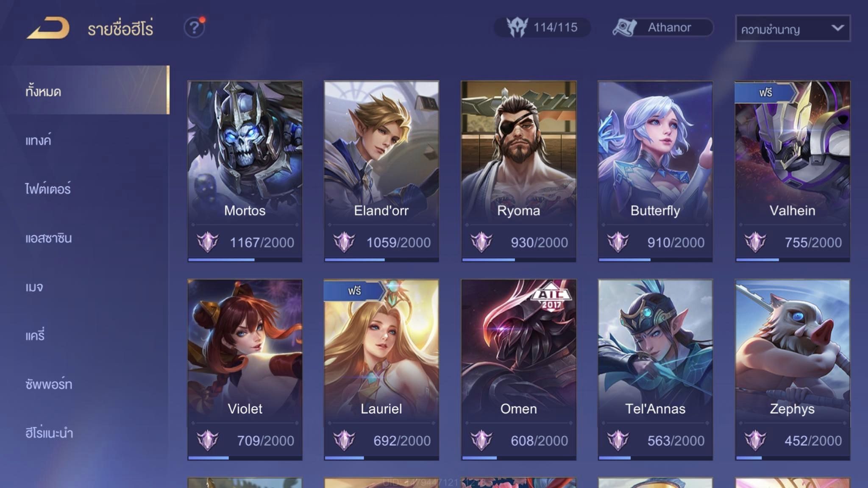This screenshot has height=488, width=868.
Task: Switch to the แทงค์ category
Action: [38, 140]
